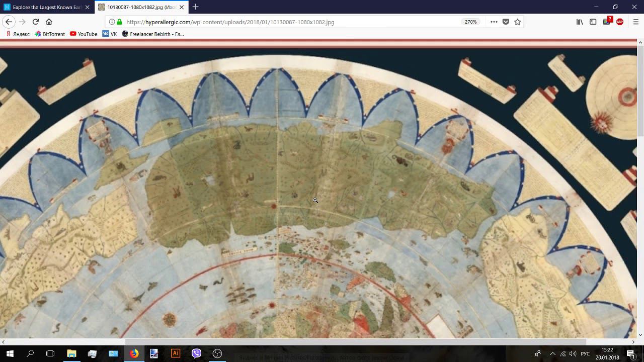Open the volume control in the tray
Image resolution: width=644 pixels, height=362 pixels.
pos(573,353)
